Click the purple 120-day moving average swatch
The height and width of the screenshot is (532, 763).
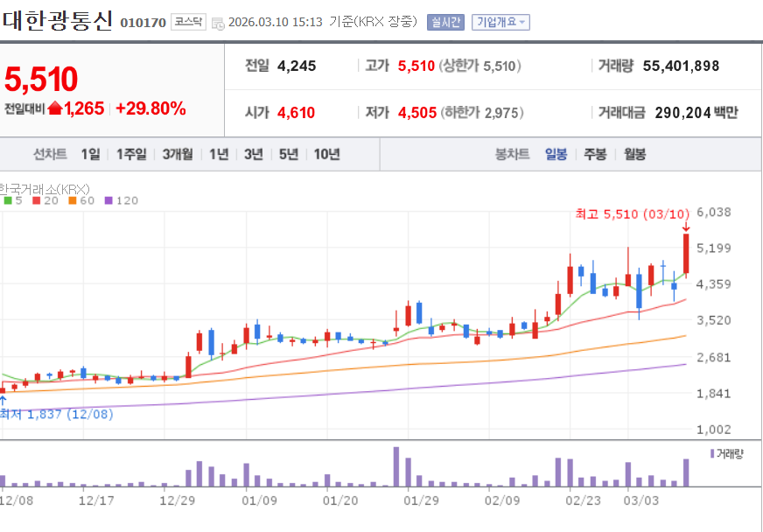tap(108, 200)
